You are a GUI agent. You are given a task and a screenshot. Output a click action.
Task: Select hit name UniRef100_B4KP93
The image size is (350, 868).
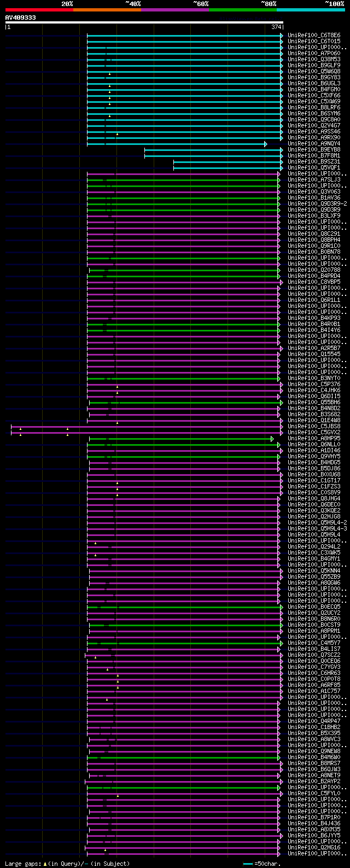pyautogui.click(x=314, y=318)
